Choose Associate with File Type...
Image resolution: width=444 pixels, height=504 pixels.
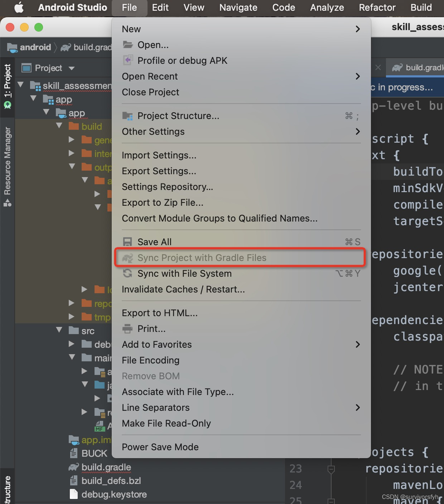(x=241, y=392)
